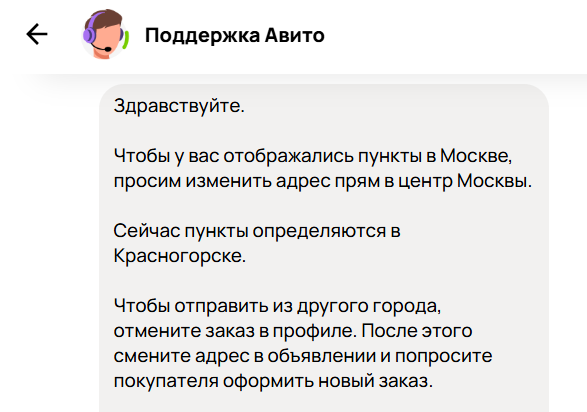Click the line "Сейчас пункты определяются в"

pos(257,231)
